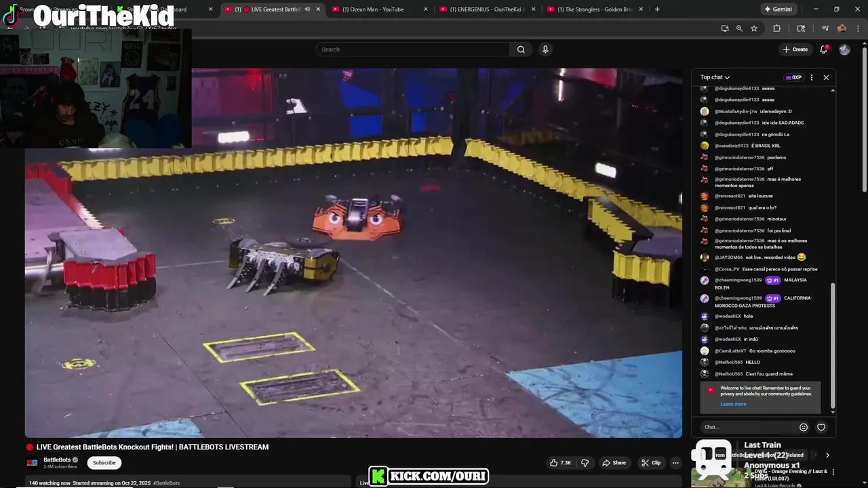
Task: Bookmark this page with the star icon
Action: 754,28
